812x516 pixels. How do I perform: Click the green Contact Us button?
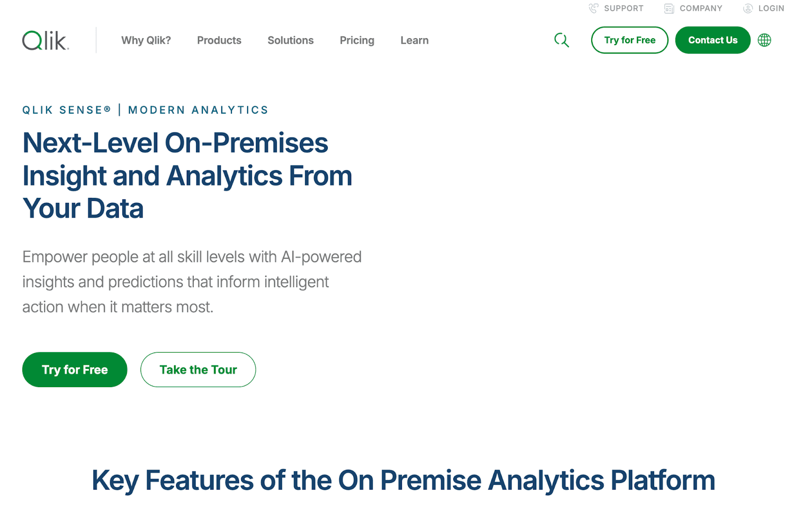(x=713, y=40)
